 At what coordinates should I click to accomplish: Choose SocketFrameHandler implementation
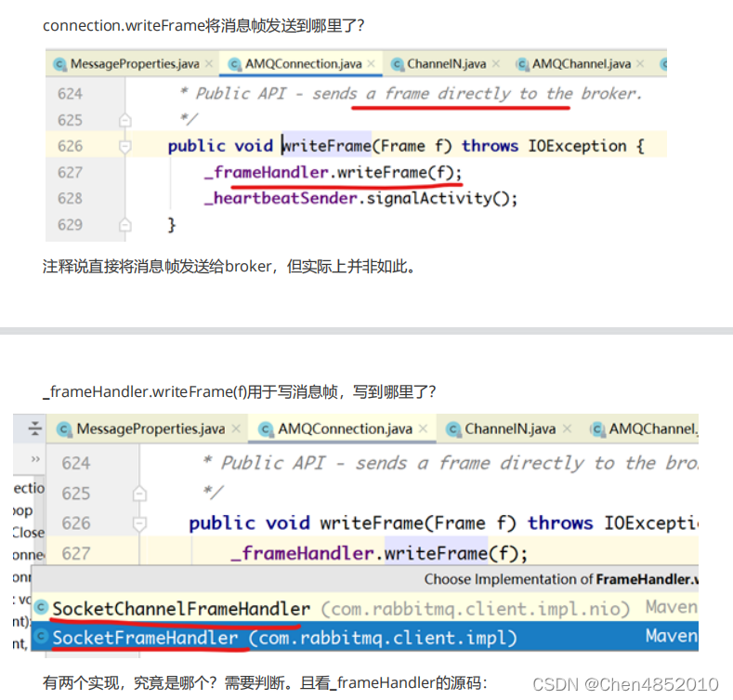coord(364,637)
